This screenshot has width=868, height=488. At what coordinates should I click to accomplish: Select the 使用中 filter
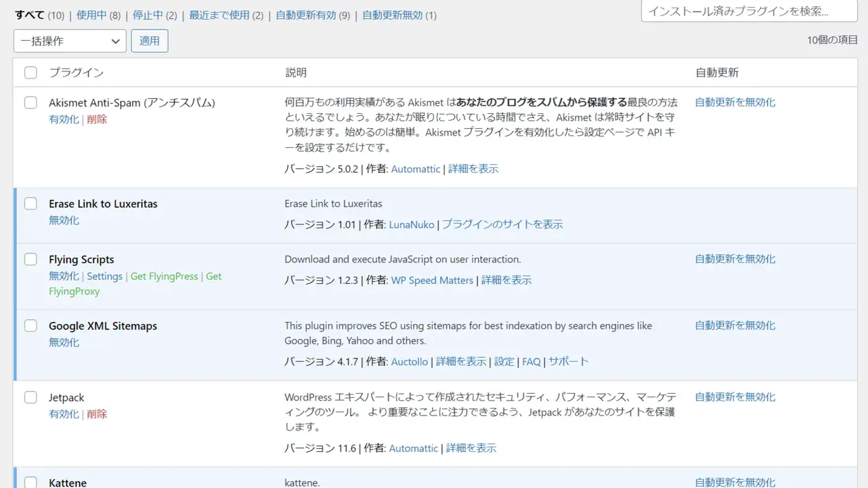click(92, 15)
